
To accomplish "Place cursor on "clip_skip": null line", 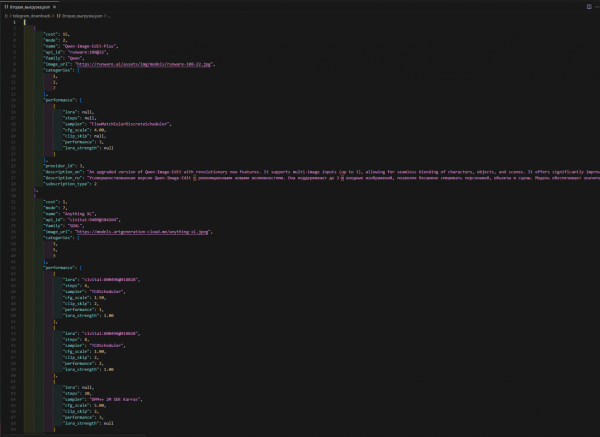I will tap(84, 136).
